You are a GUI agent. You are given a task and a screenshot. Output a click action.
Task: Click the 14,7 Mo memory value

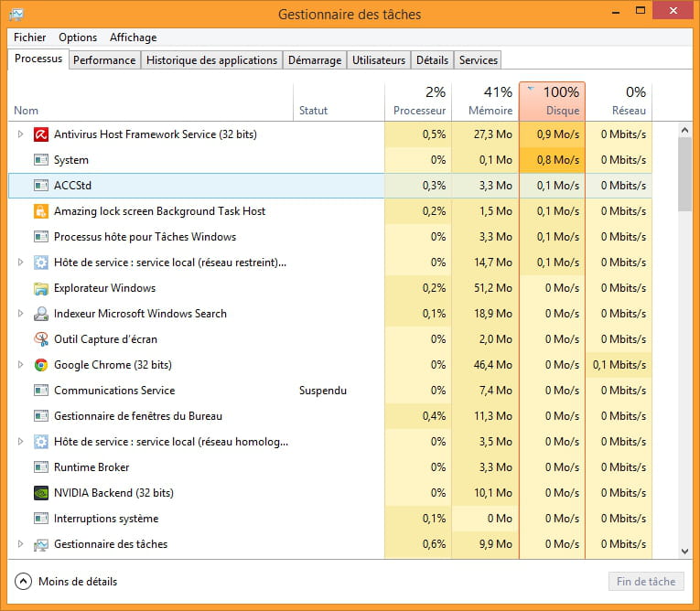(493, 263)
